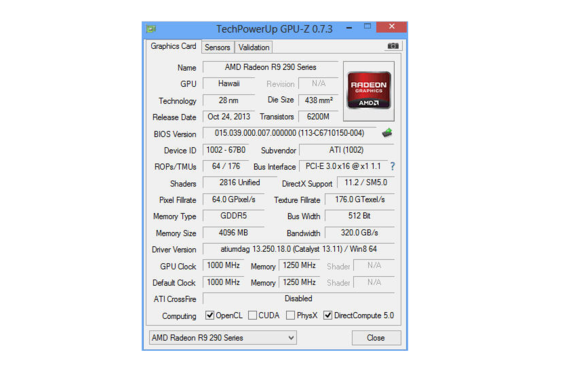This screenshot has height=382, width=579.
Task: Click the Name field AMD Radeon R9 290 Series
Action: pyautogui.click(x=270, y=67)
